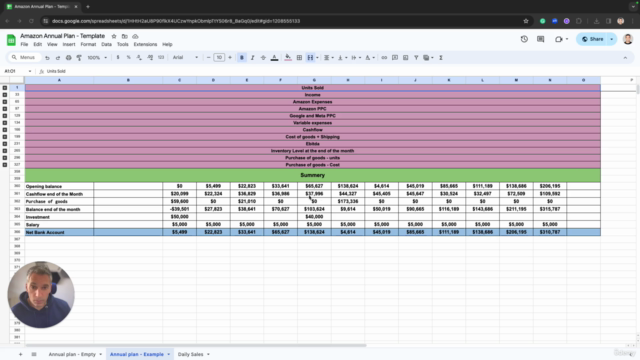Open the Extensions menu
Screen dimensions: 640x360
tap(145, 44)
